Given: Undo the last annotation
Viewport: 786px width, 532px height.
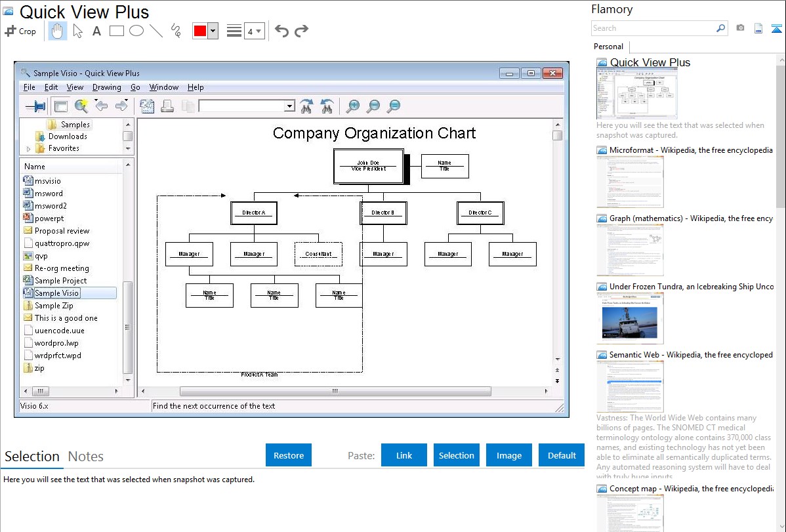Looking at the screenshot, I should (x=281, y=31).
